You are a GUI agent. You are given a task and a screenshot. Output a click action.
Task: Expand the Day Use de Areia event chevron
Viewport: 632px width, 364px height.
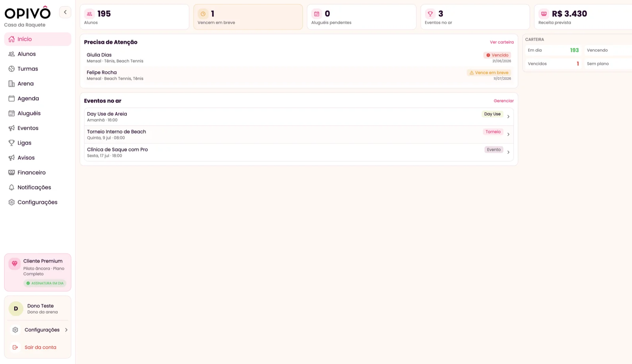point(508,116)
